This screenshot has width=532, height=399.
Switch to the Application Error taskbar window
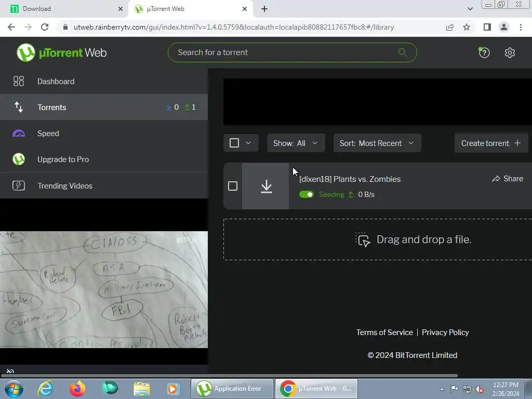coord(232,389)
